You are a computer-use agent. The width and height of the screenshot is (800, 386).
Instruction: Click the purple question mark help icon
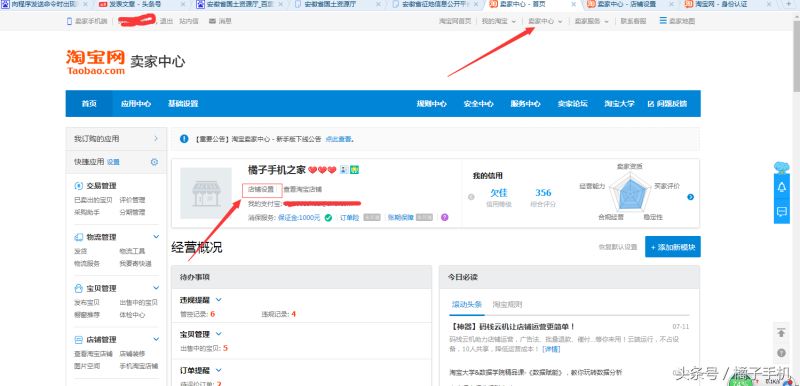(x=444, y=217)
